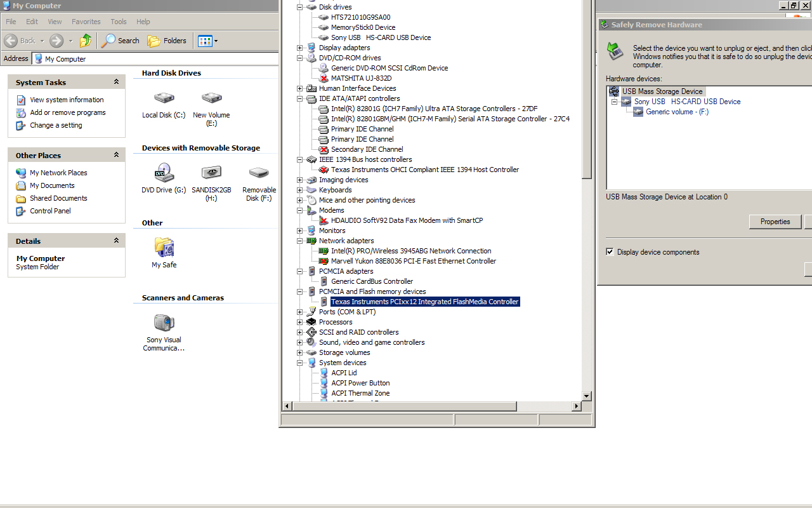Expand Processors node
The height and width of the screenshot is (508, 812).
[300, 322]
